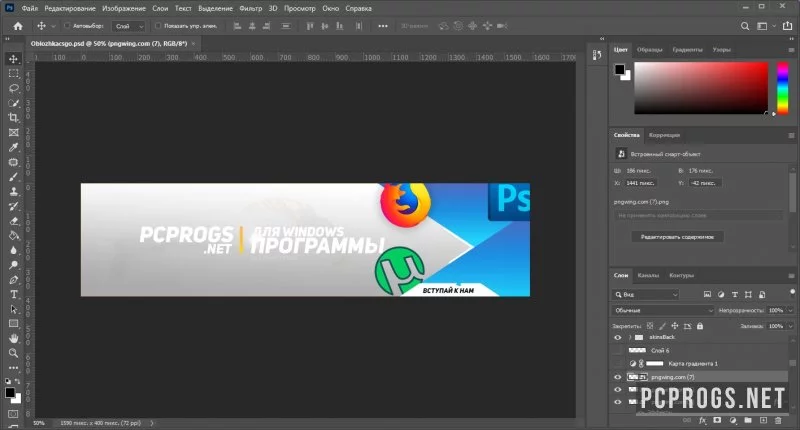Click the Home icon in options bar
The height and width of the screenshot is (430, 800).
[x=18, y=26]
